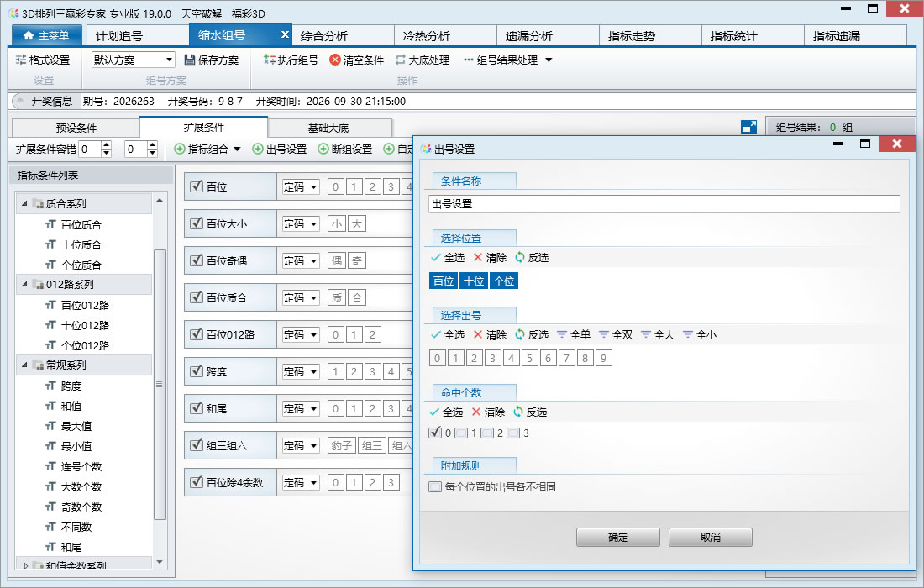Click 反选 under 选择出号
This screenshot has height=588, width=924.
tap(532, 334)
